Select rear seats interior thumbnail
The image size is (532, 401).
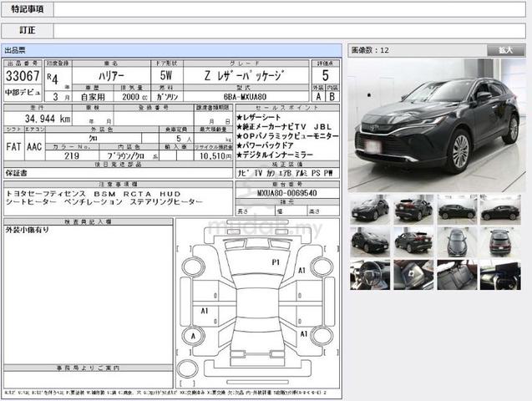(457, 275)
